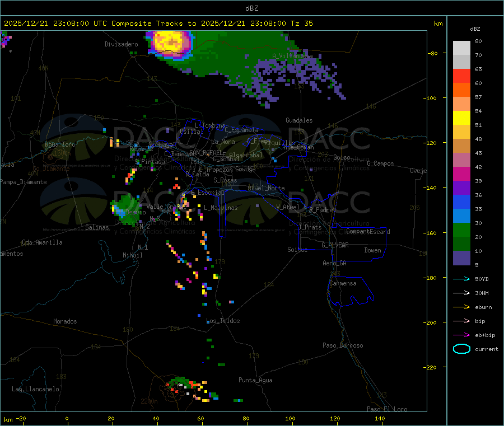Click the 'A_Villanueva' map label
Image resolution: width=504 pixels, height=426 pixels.
(x=292, y=56)
